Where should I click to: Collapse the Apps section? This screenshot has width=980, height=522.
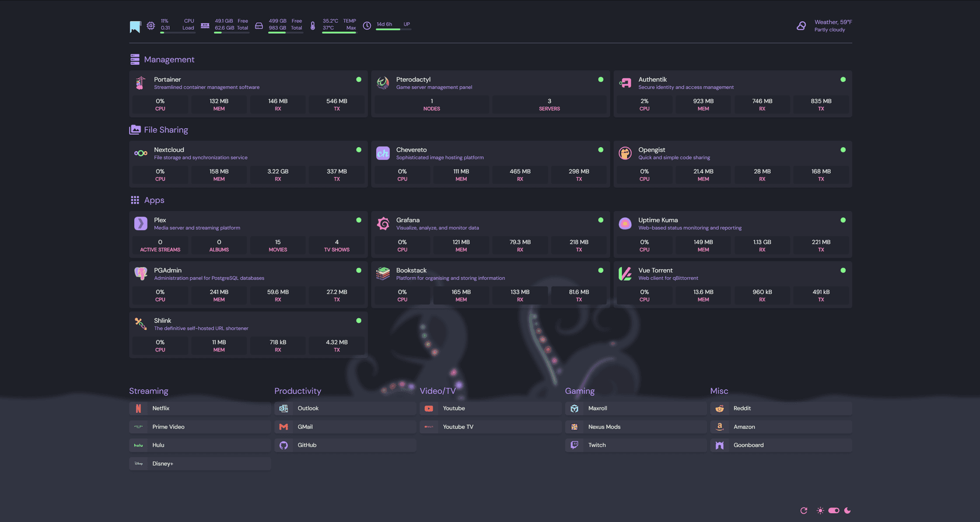tap(154, 200)
